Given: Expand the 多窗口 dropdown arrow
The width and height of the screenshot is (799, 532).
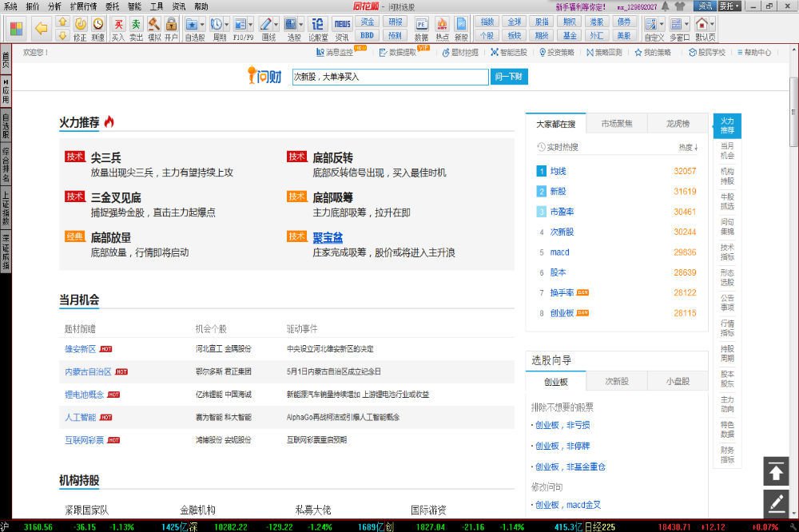Looking at the screenshot, I should [686, 24].
